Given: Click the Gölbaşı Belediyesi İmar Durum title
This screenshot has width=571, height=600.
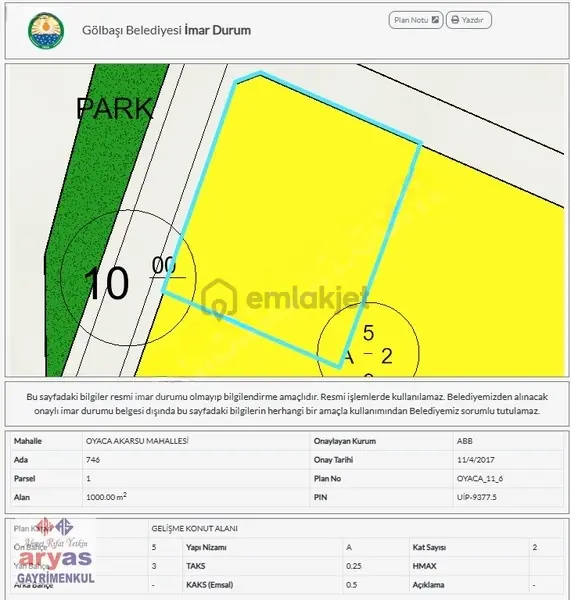Looking at the screenshot, I should 166,30.
